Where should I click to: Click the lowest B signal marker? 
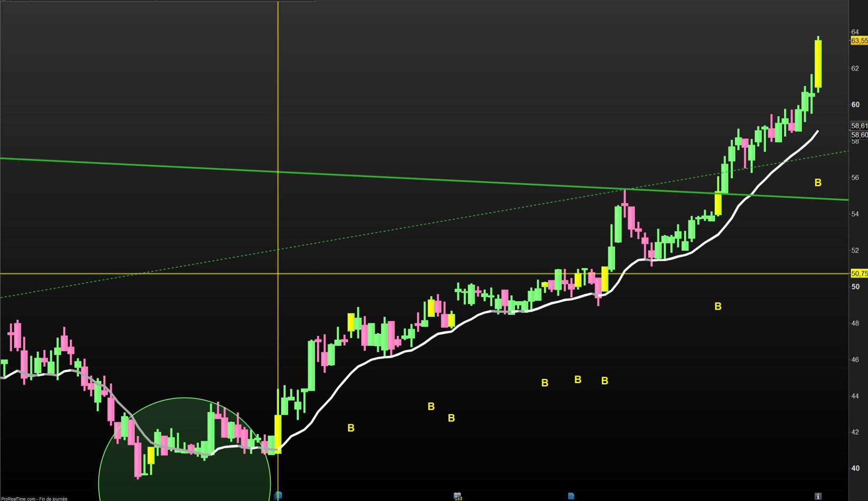tap(351, 428)
